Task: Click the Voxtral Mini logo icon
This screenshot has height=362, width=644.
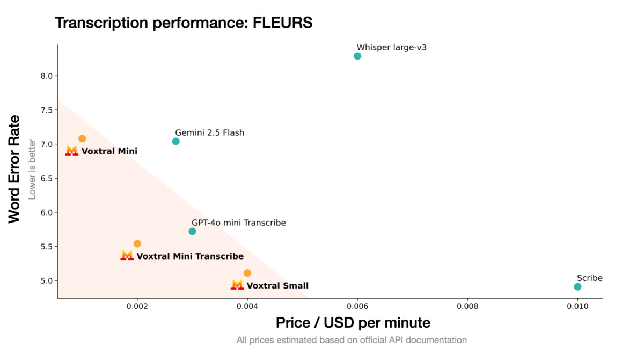Action: (x=72, y=151)
